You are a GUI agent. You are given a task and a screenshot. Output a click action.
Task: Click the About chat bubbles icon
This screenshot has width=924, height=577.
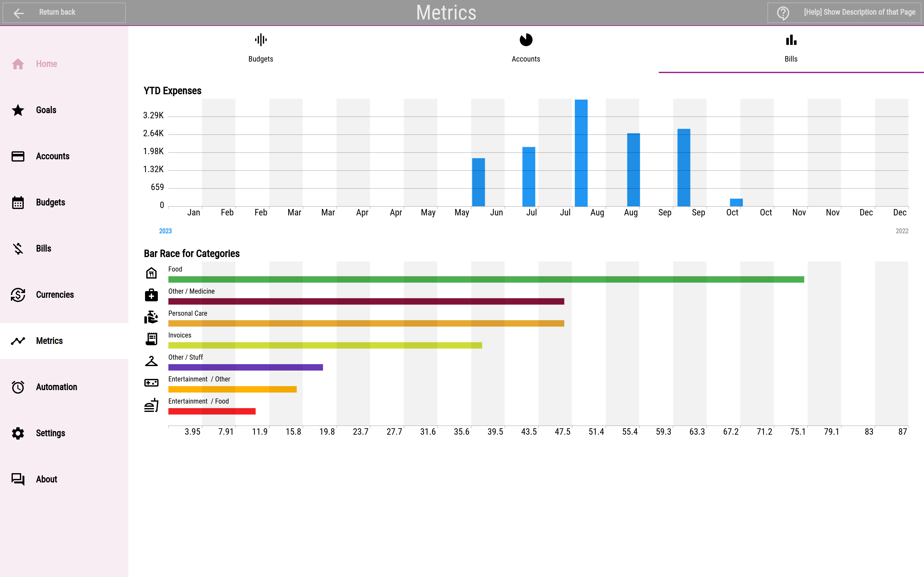click(18, 479)
